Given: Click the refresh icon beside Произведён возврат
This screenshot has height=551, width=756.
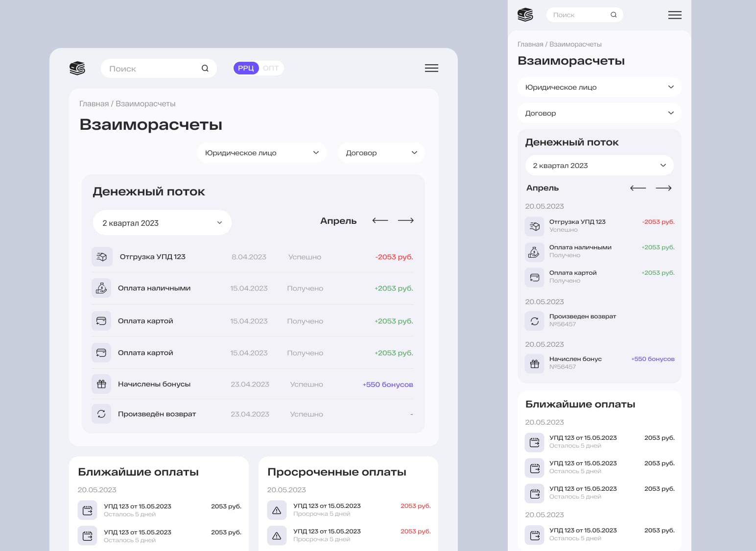Looking at the screenshot, I should point(101,414).
